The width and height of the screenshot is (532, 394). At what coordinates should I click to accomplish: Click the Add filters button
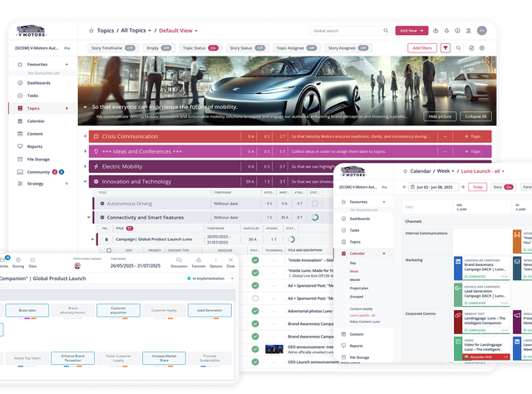click(x=422, y=48)
